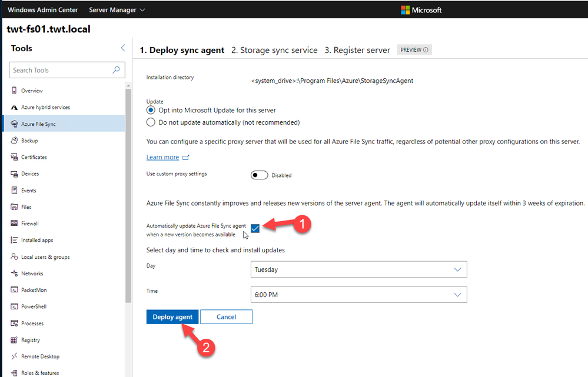This screenshot has height=377, width=588.
Task: Switch to Storage sync service step
Action: (x=274, y=50)
